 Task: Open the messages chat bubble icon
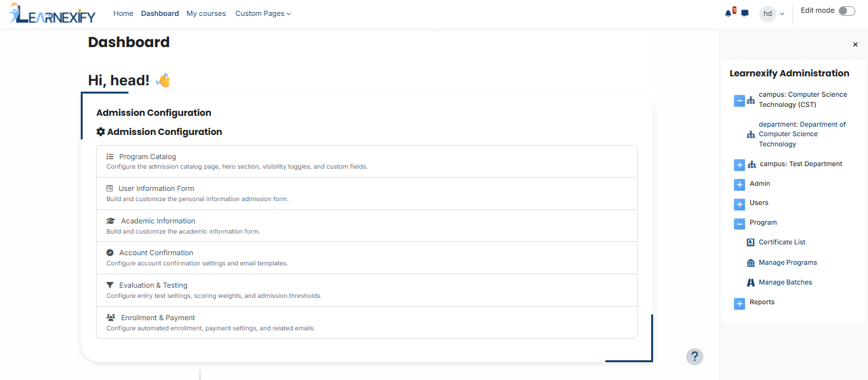coord(745,13)
